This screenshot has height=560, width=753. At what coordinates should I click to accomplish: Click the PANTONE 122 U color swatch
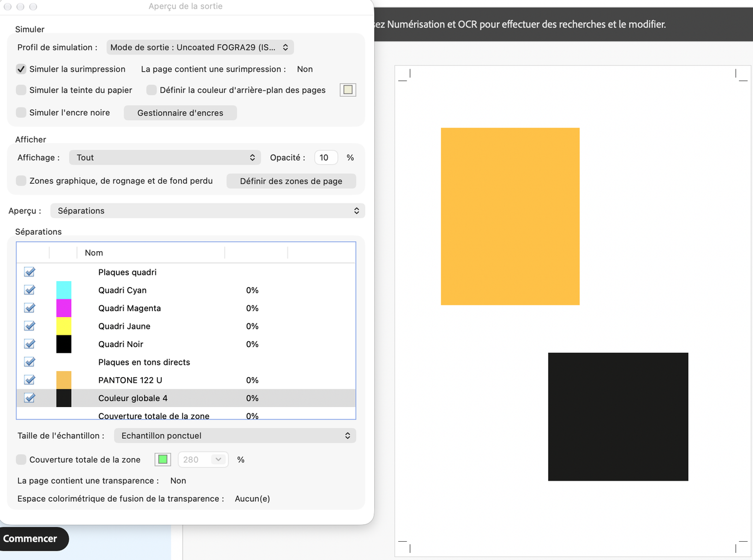pos(64,380)
